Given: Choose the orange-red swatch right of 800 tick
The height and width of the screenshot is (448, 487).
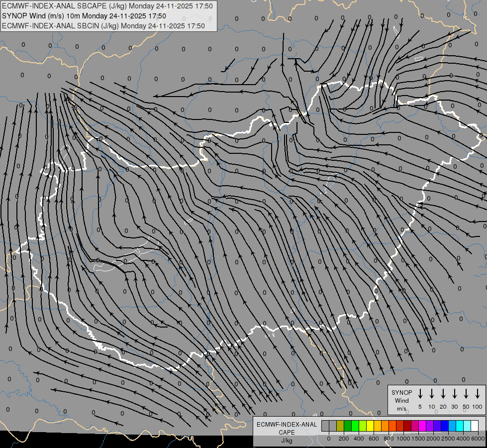Looking at the screenshot, I should pos(393,426).
